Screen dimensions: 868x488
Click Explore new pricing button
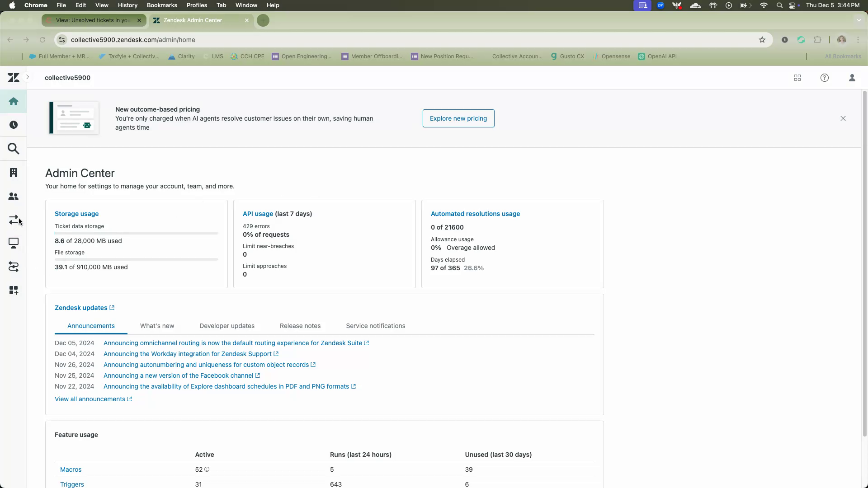[x=458, y=118]
